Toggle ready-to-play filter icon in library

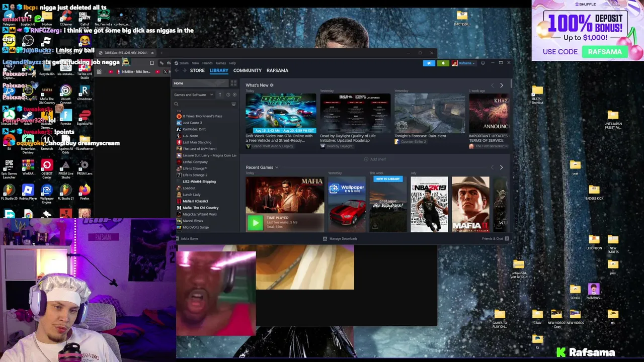coord(234,95)
